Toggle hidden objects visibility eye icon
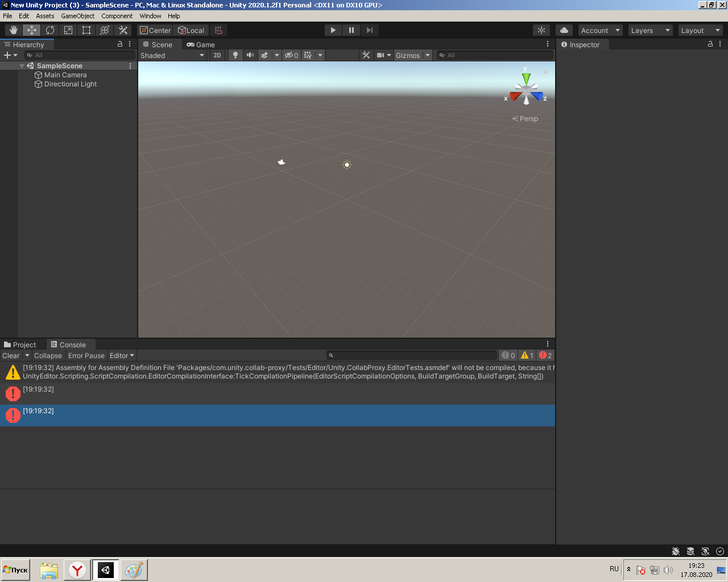The width and height of the screenshot is (728, 582). pos(291,55)
